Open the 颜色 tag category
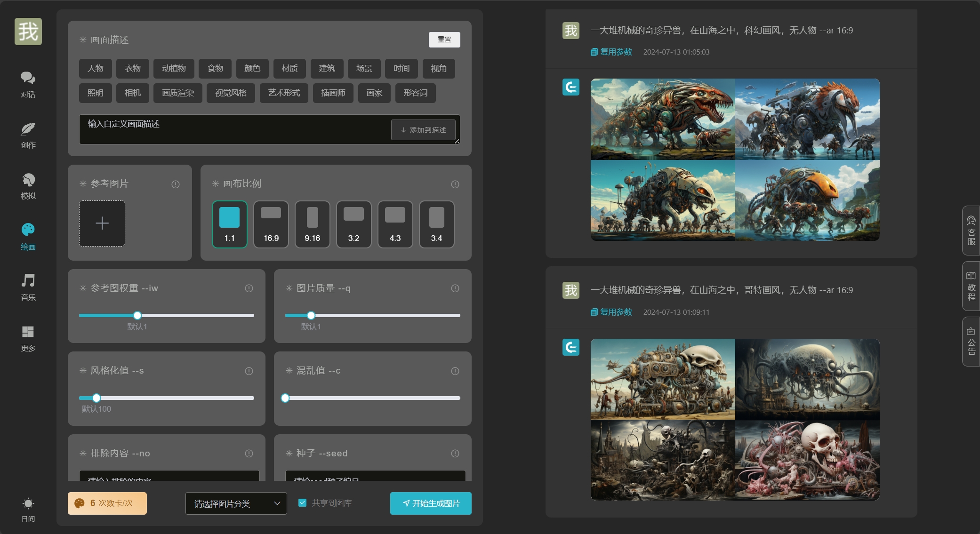The width and height of the screenshot is (980, 534). [252, 69]
